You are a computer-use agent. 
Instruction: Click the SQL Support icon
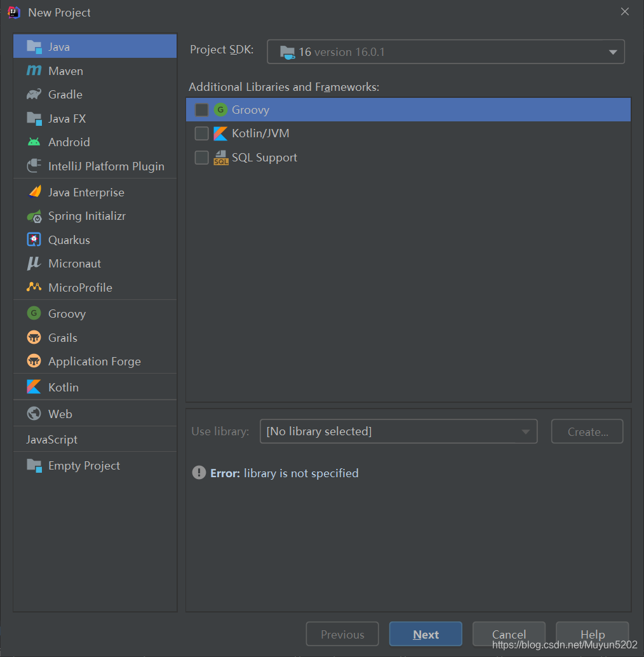pyautogui.click(x=220, y=158)
